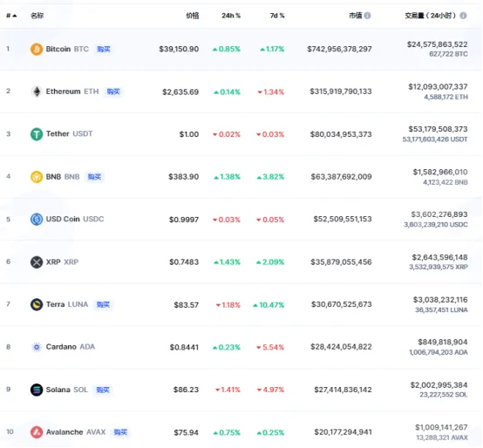Click the red Avalanche logo icon
Screen dimensions: 483x448
[x=37, y=432]
